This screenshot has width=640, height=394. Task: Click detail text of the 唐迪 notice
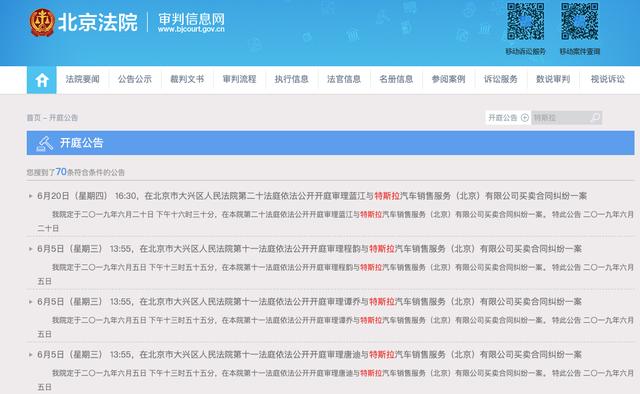336,380
